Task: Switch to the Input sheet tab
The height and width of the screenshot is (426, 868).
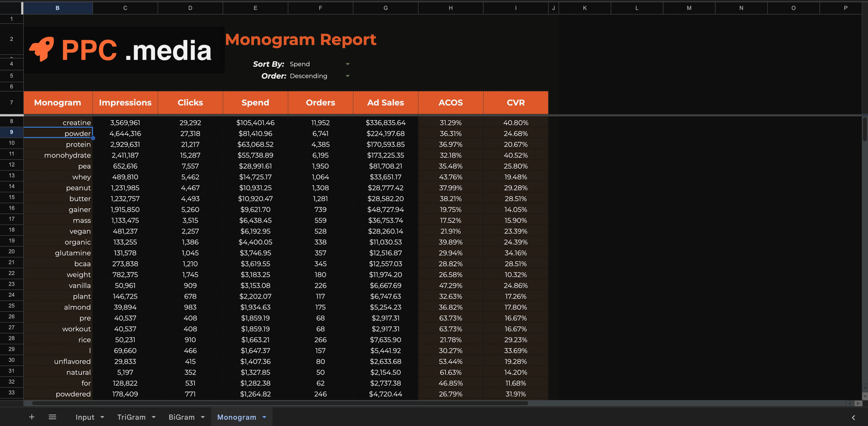Action: point(85,417)
